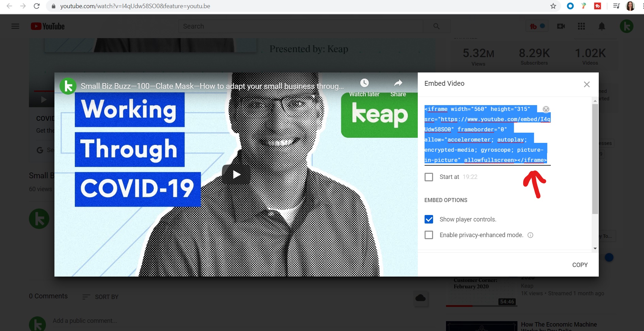Click the keap logo in preview
644x331 pixels.
(380, 115)
